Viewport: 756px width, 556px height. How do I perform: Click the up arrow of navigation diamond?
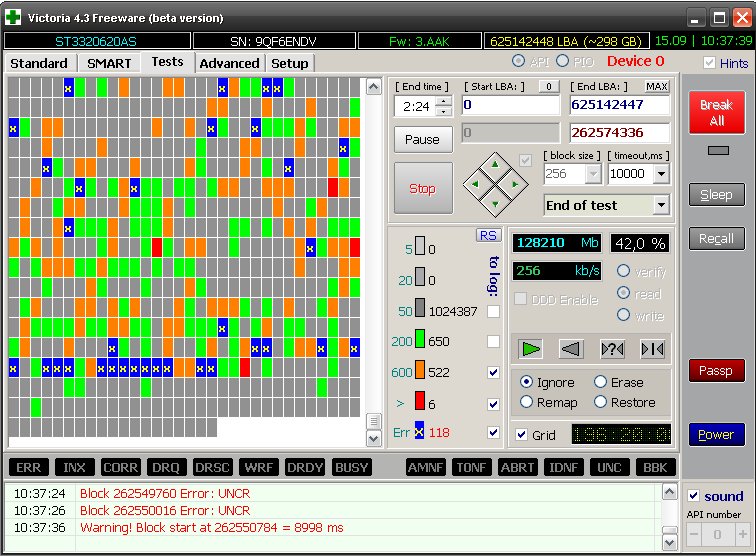(495, 165)
